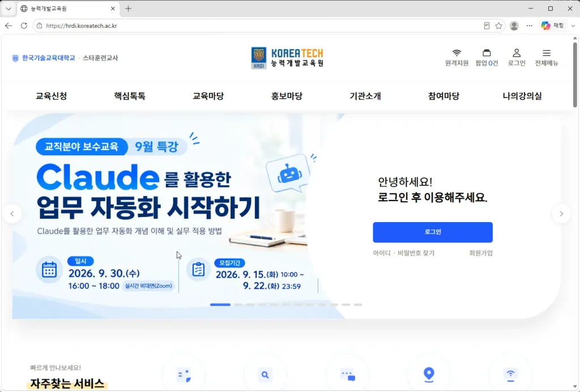580x392 pixels.
Task: Click the address bar URL field
Action: coord(259,25)
